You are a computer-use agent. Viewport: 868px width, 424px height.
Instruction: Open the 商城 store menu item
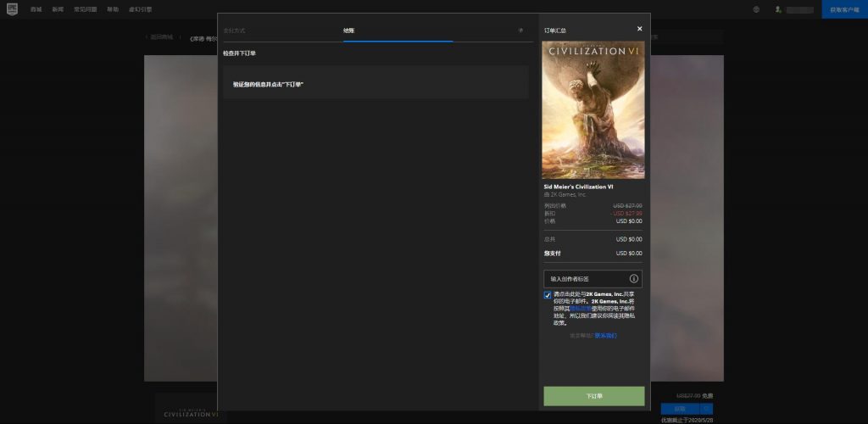[x=36, y=9]
